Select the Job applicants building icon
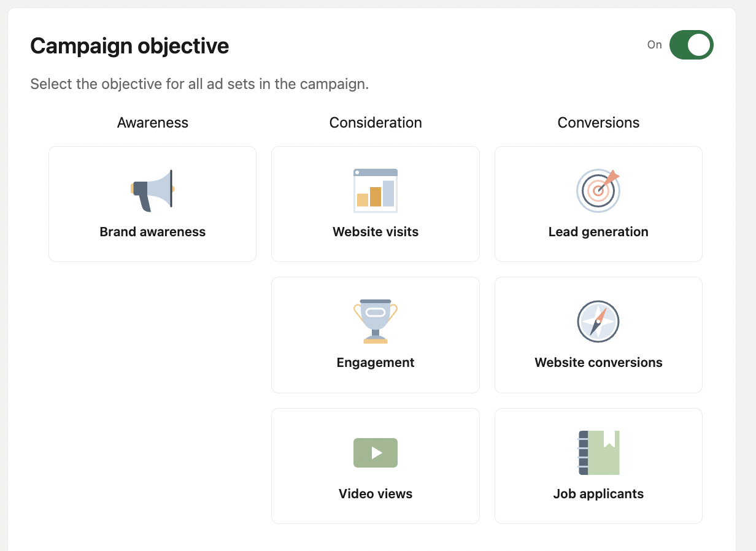 tap(598, 452)
